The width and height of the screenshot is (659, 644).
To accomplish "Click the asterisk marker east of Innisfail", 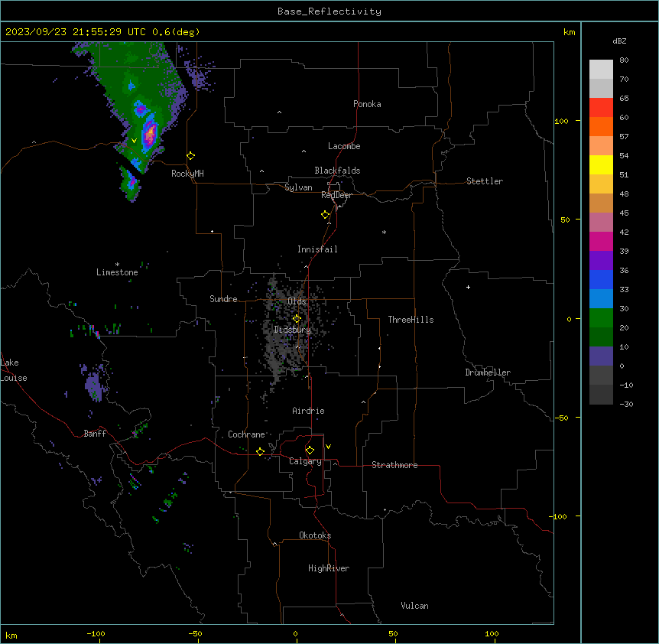I will (x=384, y=232).
